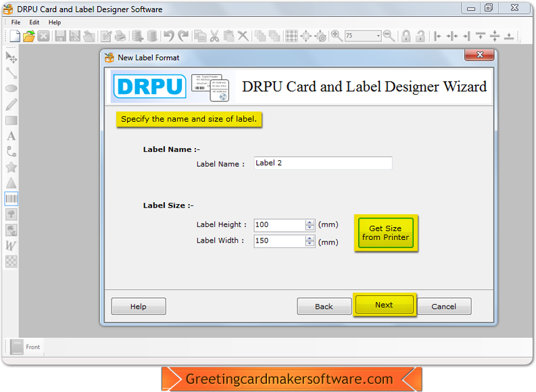Open a file with the folder icon
Viewport: 536px width, 392px height.
[x=29, y=36]
